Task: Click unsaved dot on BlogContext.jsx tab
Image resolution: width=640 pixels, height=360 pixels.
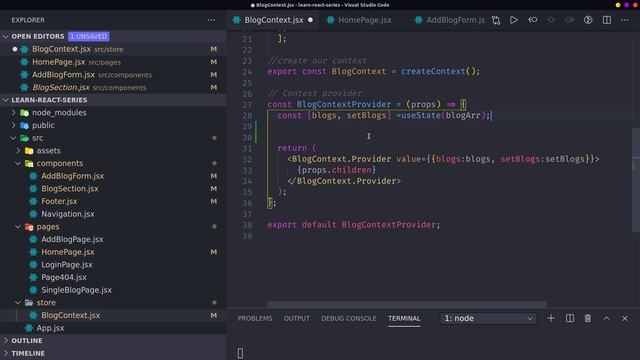Action: [x=311, y=20]
